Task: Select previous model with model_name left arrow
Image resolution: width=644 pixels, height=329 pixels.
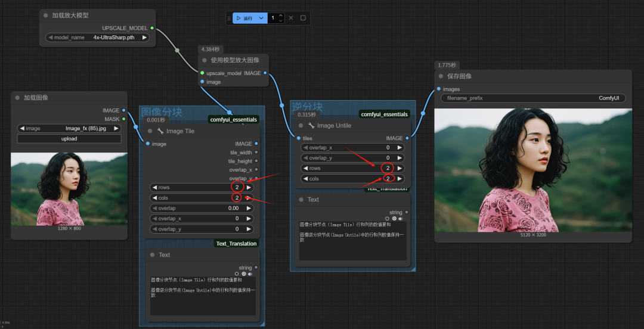Action: (x=50, y=38)
